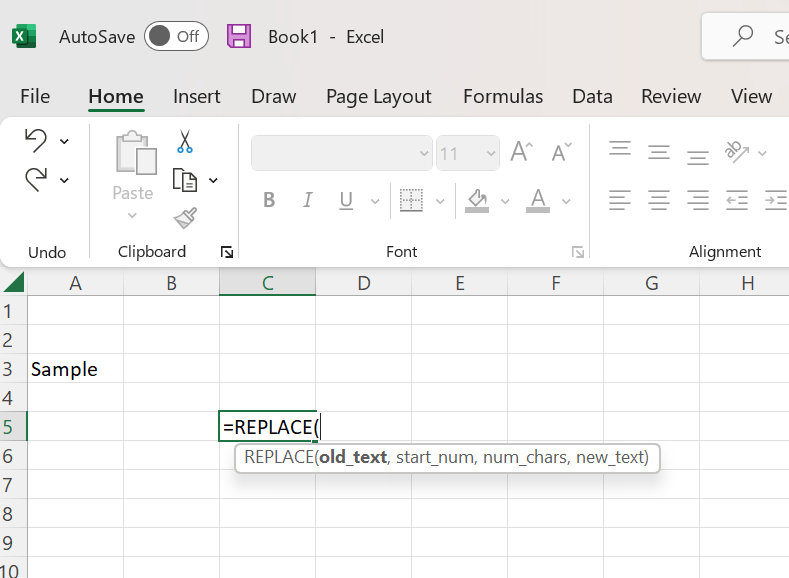The height and width of the screenshot is (578, 789).
Task: Click the Redo arrow icon
Action: (x=35, y=180)
